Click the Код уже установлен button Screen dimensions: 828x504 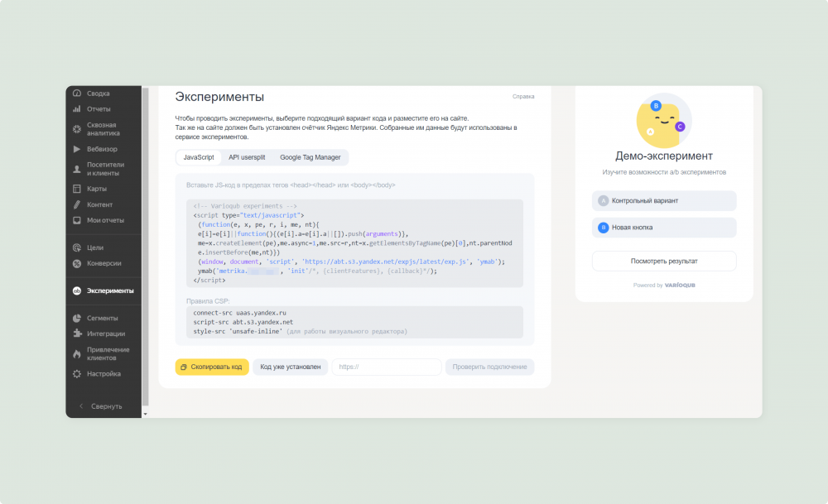[x=291, y=367]
